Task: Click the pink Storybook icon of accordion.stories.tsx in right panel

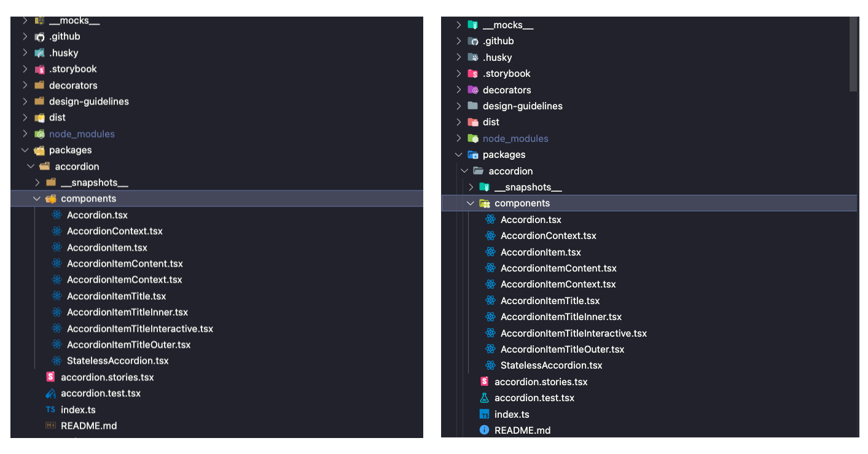Action: pos(484,382)
